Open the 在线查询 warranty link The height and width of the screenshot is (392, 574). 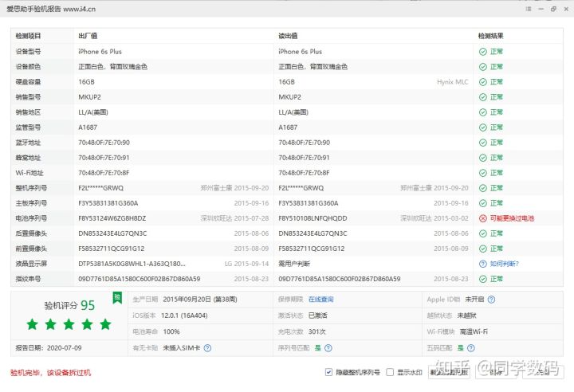pyautogui.click(x=320, y=300)
